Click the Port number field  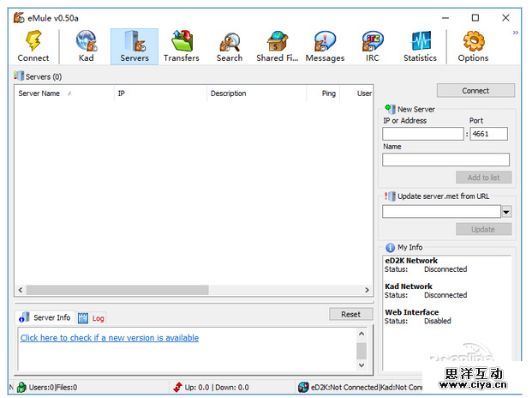489,134
